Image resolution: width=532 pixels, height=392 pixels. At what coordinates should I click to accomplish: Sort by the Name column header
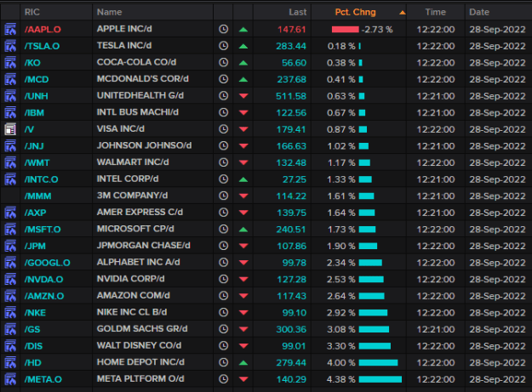109,12
